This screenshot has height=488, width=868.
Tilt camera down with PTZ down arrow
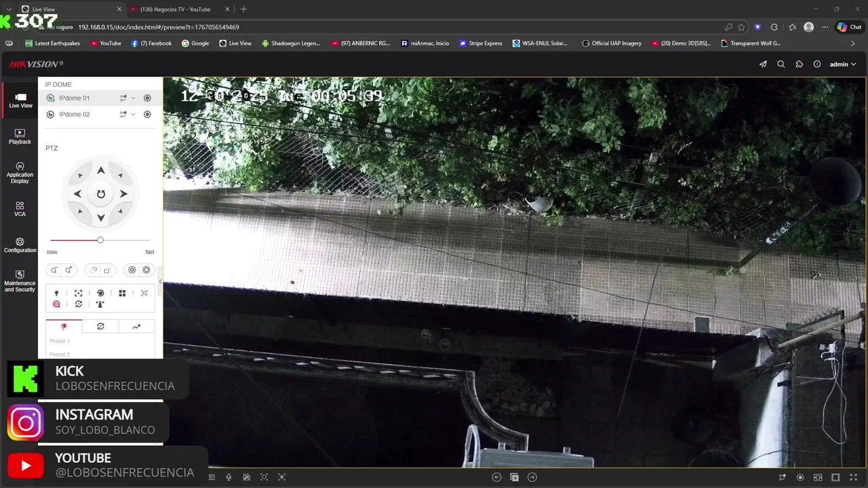[100, 218]
